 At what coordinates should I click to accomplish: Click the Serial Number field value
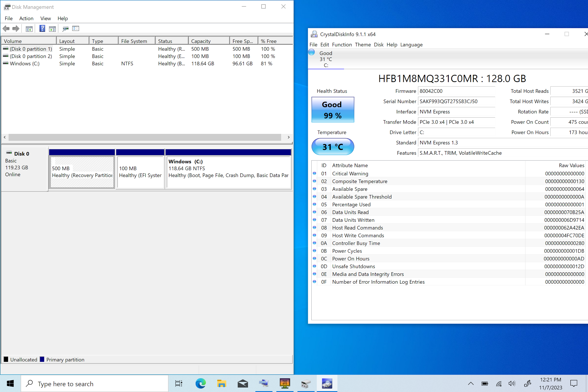coord(456,101)
